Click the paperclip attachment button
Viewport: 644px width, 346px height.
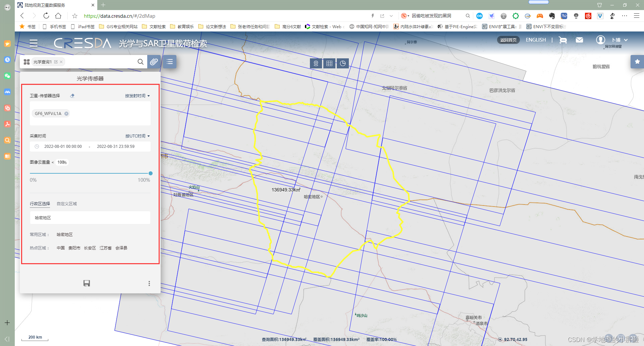coord(154,62)
